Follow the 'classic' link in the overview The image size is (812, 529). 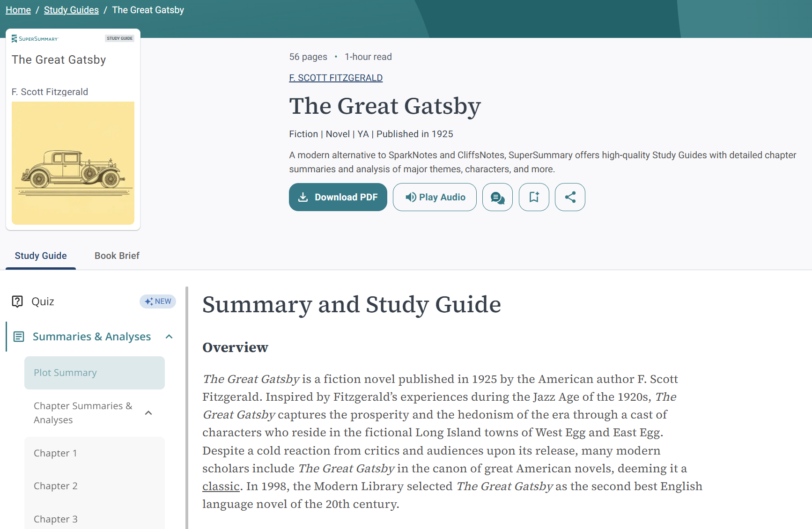tap(221, 486)
